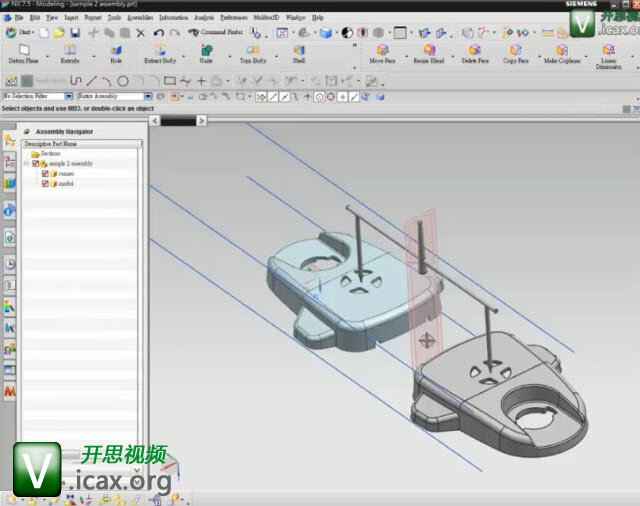This screenshot has width=640, height=506.
Task: Click the Command Finder button
Action: coord(217,32)
